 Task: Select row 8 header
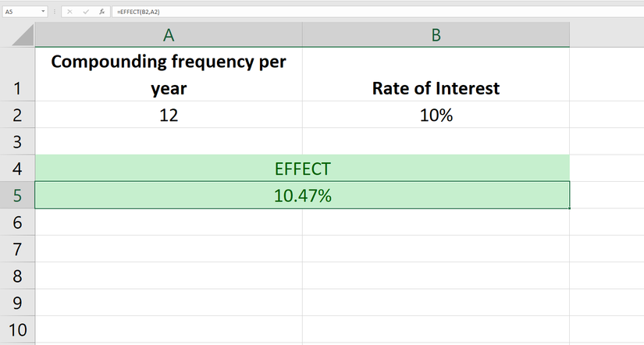(17, 276)
